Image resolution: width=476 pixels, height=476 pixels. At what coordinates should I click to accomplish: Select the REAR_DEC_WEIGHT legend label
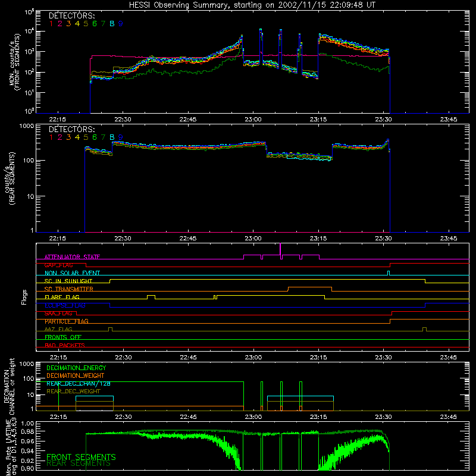[x=73, y=392]
